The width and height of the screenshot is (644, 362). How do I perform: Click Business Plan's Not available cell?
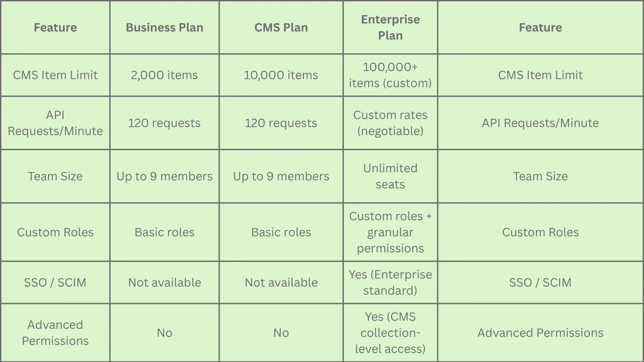[x=164, y=283]
